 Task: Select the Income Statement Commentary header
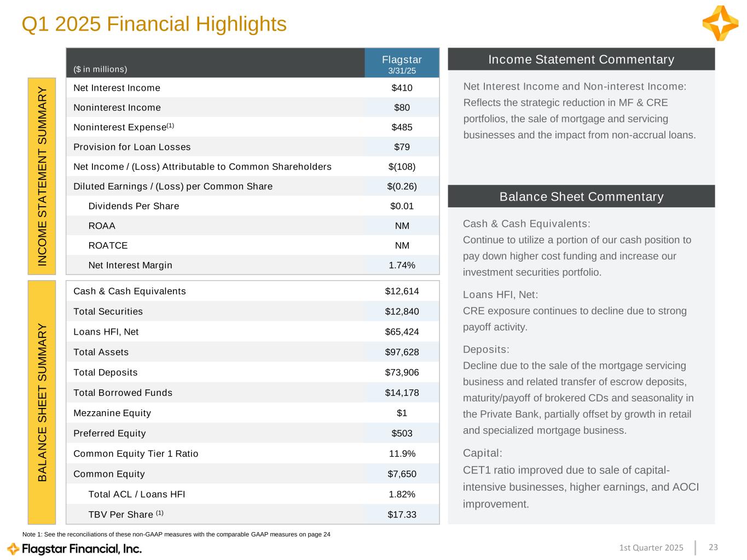pos(581,59)
